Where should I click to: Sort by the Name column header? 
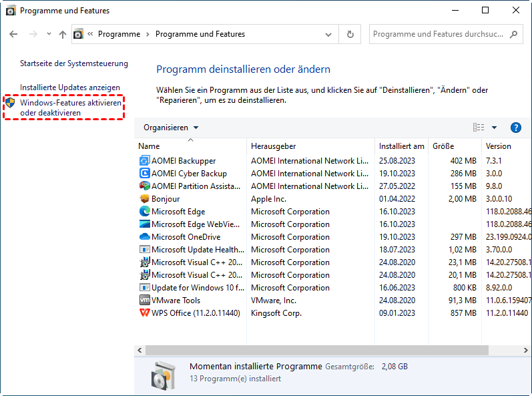coord(190,146)
